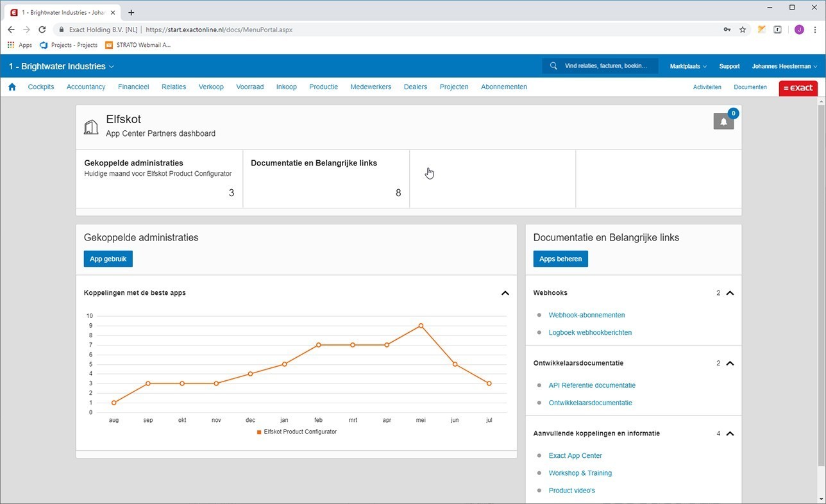Image resolution: width=826 pixels, height=504 pixels.
Task: Open the Projects - Projects bookmark
Action: 69,45
